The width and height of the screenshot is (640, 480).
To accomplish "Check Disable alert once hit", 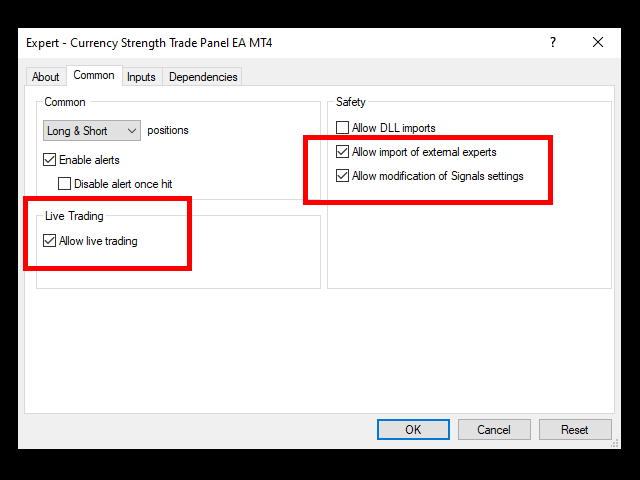I will tap(64, 184).
